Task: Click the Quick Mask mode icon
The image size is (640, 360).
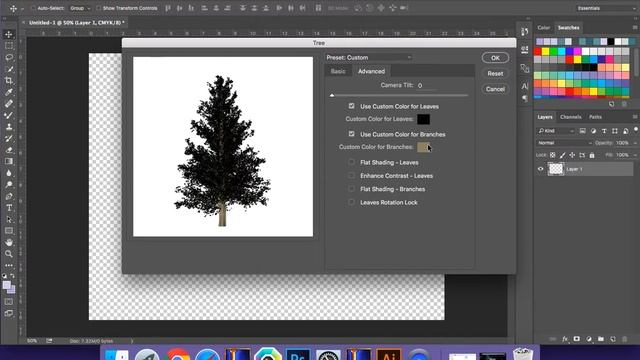Action: pyautogui.click(x=9, y=302)
